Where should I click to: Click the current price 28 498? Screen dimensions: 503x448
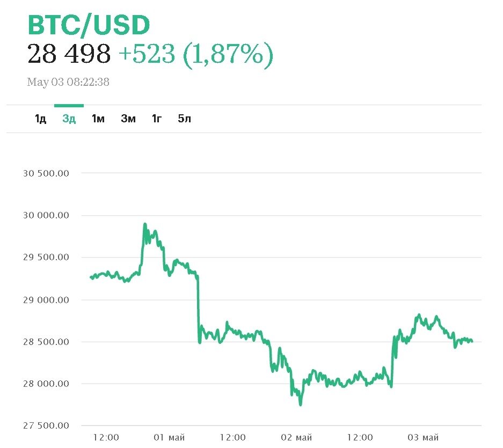tap(69, 54)
